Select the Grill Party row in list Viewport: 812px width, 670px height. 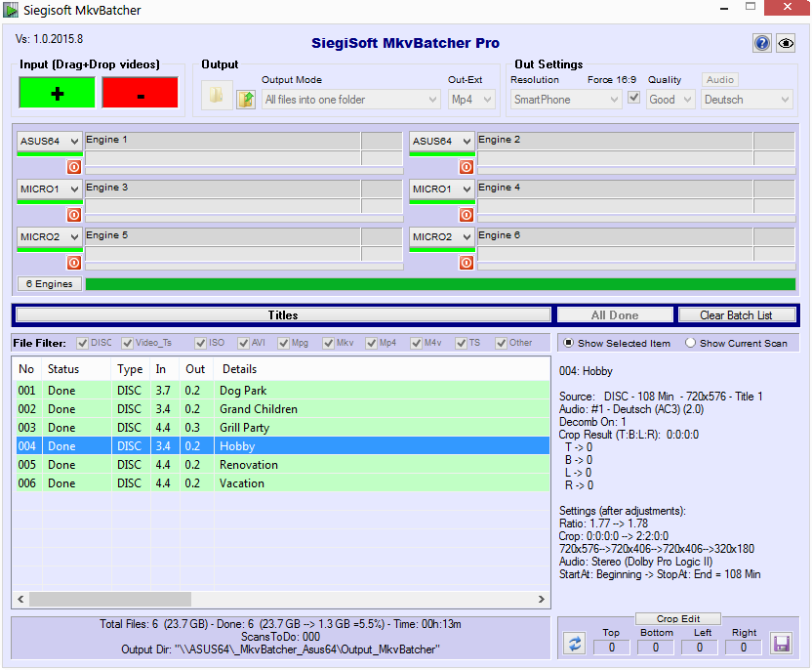pos(244,428)
